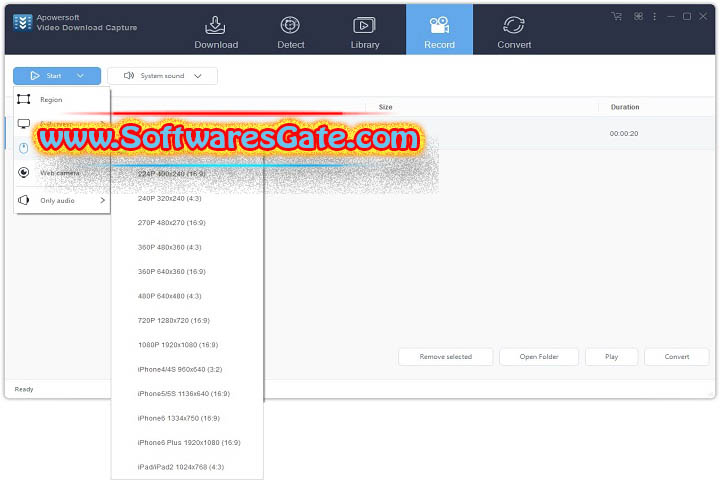This screenshot has width=720, height=480.
Task: Select 360P 640x360 (16:9) preset
Action: pos(172,271)
